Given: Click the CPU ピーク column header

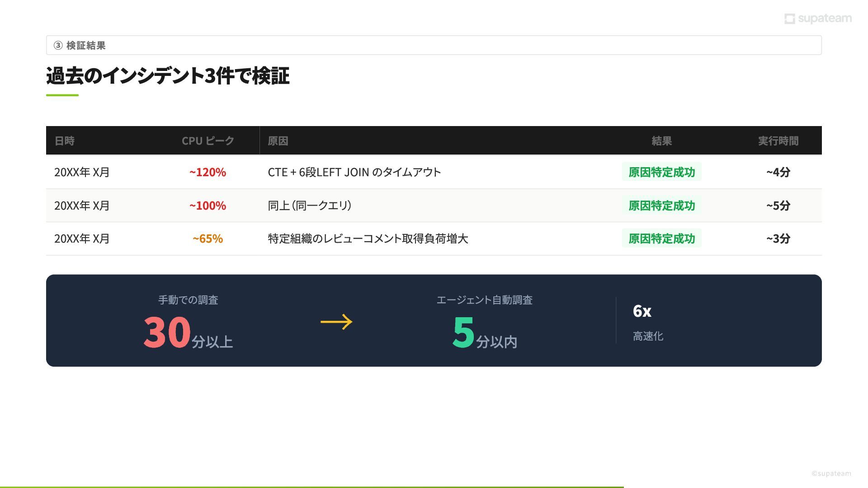Looking at the screenshot, I should pyautogui.click(x=208, y=141).
